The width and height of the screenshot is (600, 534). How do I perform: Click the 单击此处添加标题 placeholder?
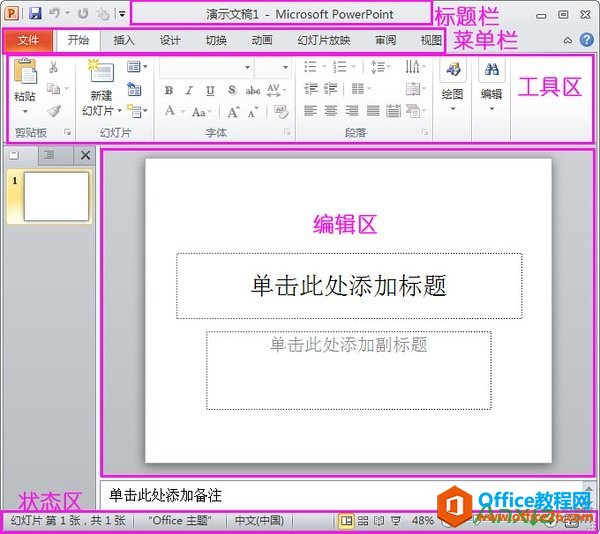pos(349,286)
